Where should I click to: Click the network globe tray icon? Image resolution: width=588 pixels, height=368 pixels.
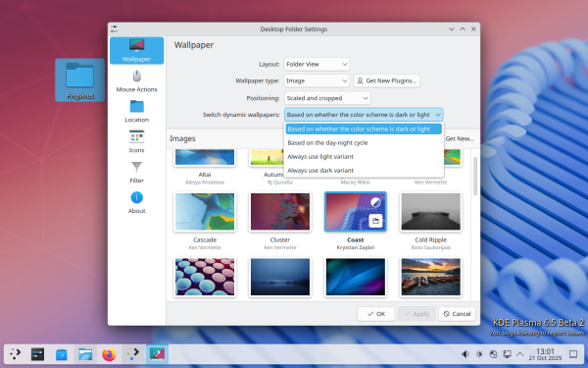coord(493,354)
